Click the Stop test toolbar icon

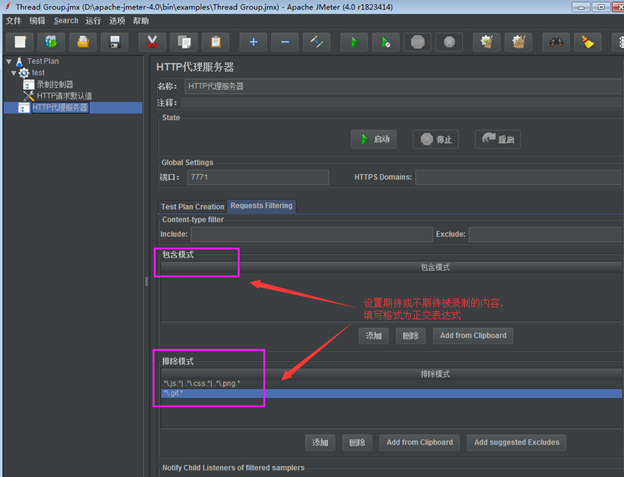[x=417, y=42]
